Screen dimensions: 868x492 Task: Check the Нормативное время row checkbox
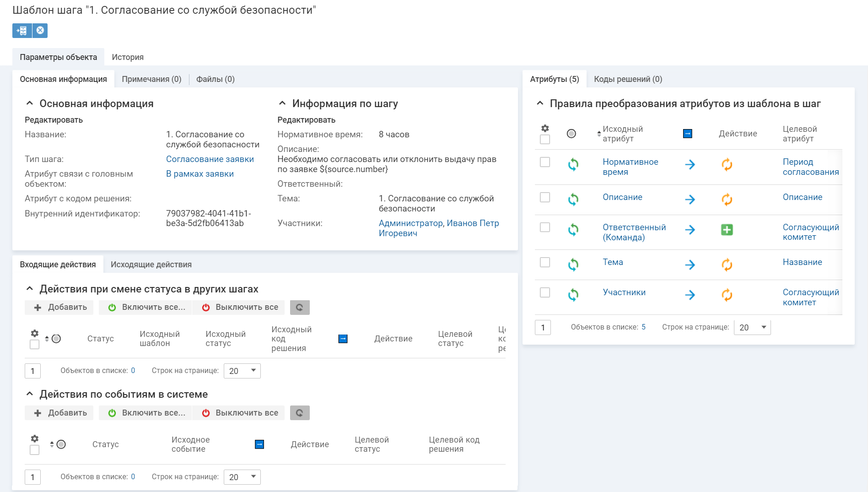pos(545,162)
